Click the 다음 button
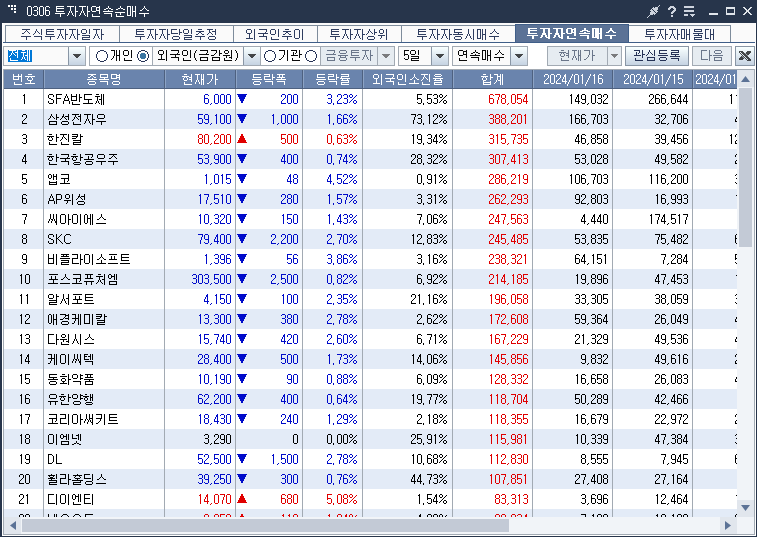Viewport: 757px width, 537px height. [712, 56]
